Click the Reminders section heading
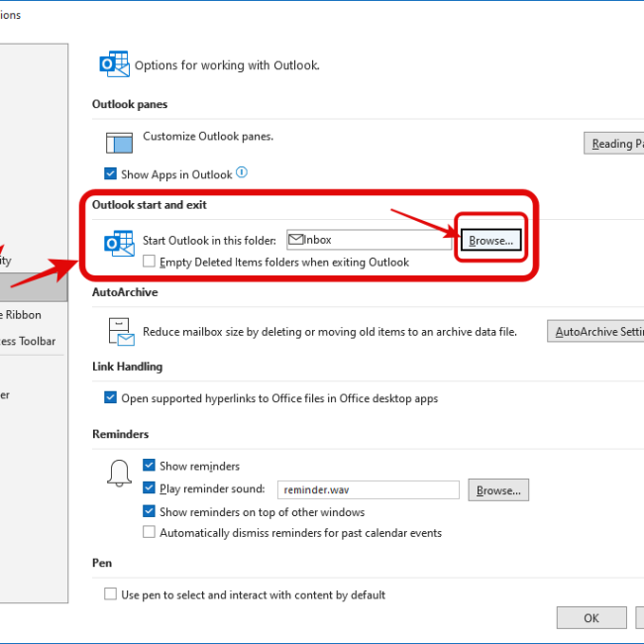644x644 pixels. 120,434
